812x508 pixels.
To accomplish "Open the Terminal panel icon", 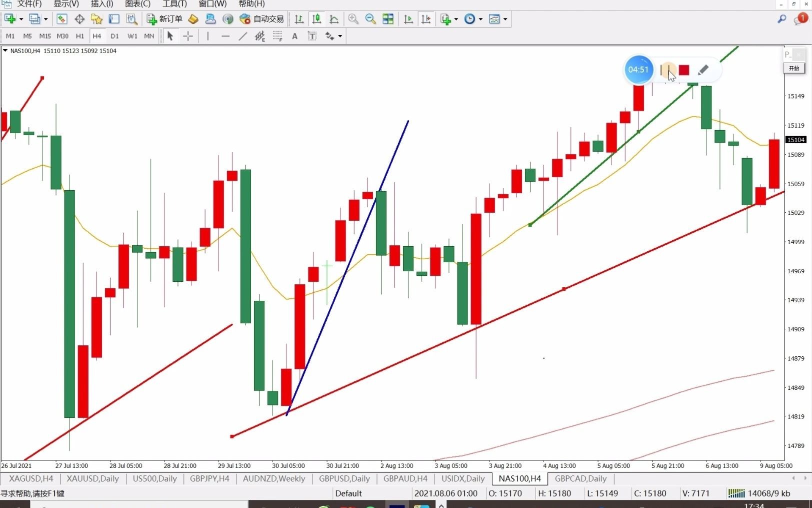I will click(114, 19).
